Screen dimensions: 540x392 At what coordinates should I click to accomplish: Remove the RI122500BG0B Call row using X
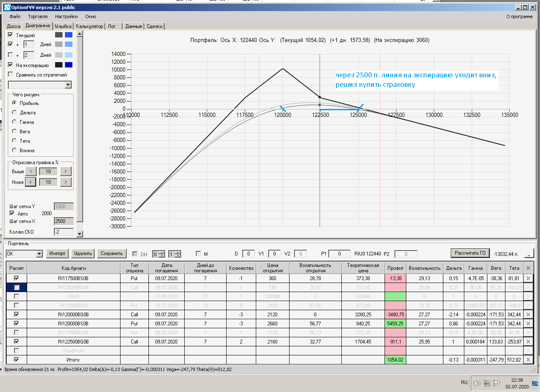528,342
